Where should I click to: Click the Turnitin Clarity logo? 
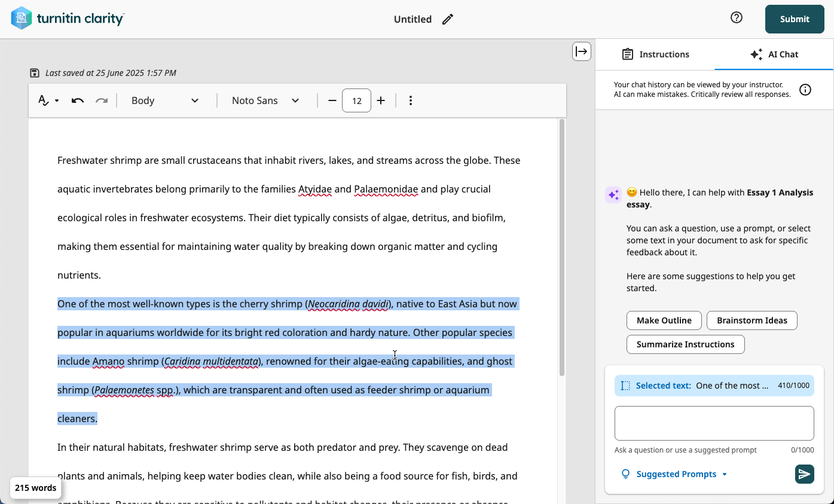point(68,19)
